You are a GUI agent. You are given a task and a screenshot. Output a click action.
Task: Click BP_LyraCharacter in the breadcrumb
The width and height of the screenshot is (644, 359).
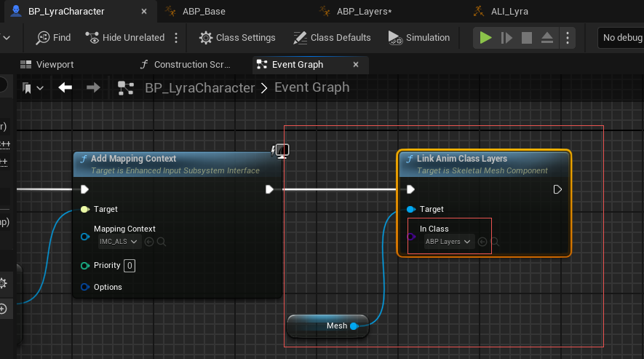coord(199,87)
